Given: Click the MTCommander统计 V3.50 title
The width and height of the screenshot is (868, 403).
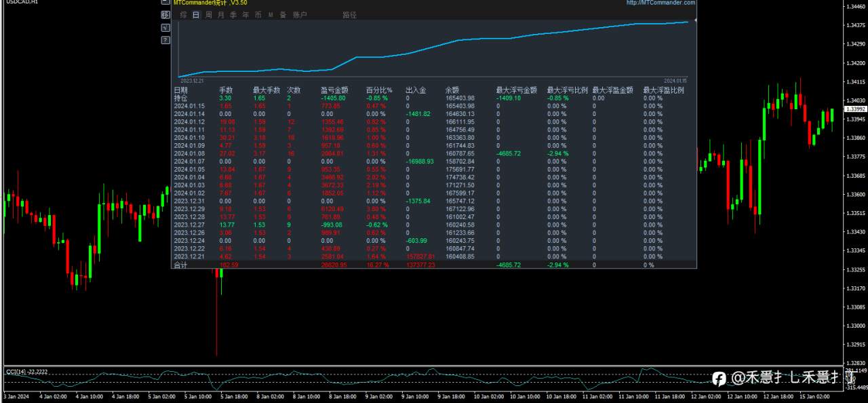Looking at the screenshot, I should 209,3.
